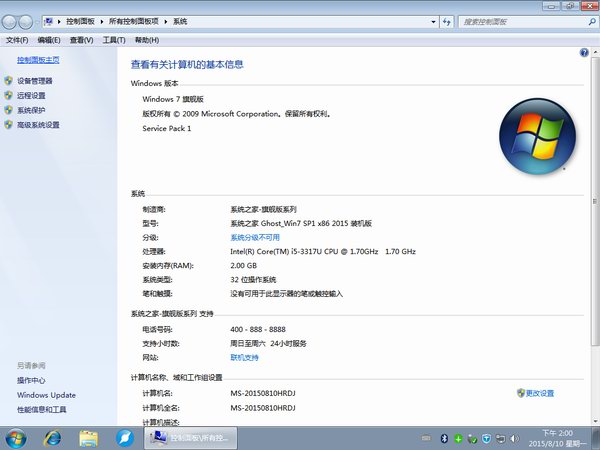Open Windows Update from the sidebar
The width and height of the screenshot is (600, 450).
[x=46, y=395]
